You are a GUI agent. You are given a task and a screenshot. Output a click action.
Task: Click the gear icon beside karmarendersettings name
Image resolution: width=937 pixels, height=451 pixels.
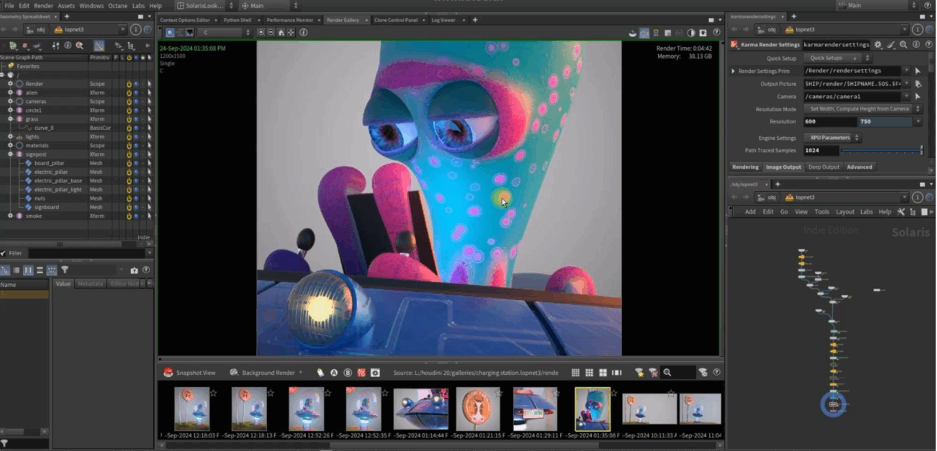[x=878, y=44]
